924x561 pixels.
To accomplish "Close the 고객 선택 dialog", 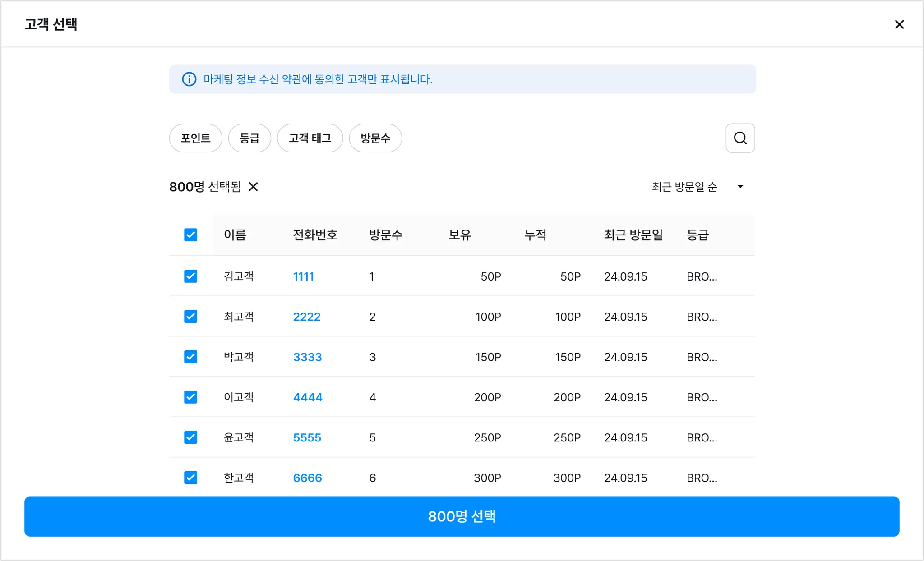I will click(899, 24).
